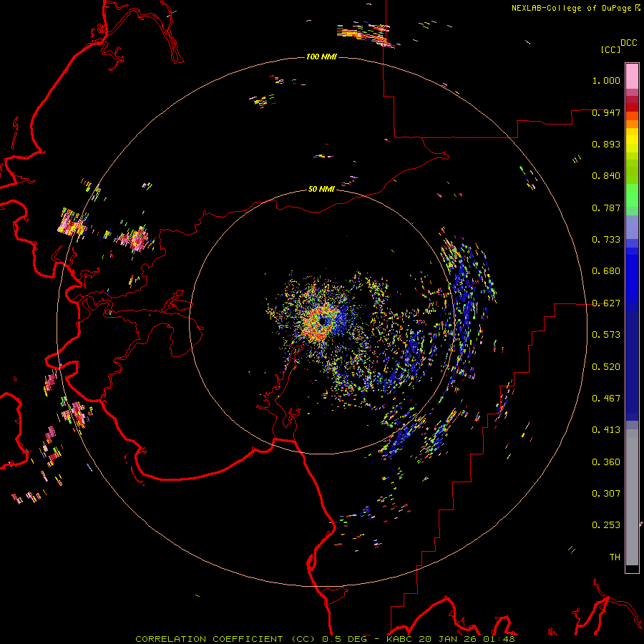This screenshot has height=644, width=644.
Task: Click the light pink top color bar segment
Action: 632,76
